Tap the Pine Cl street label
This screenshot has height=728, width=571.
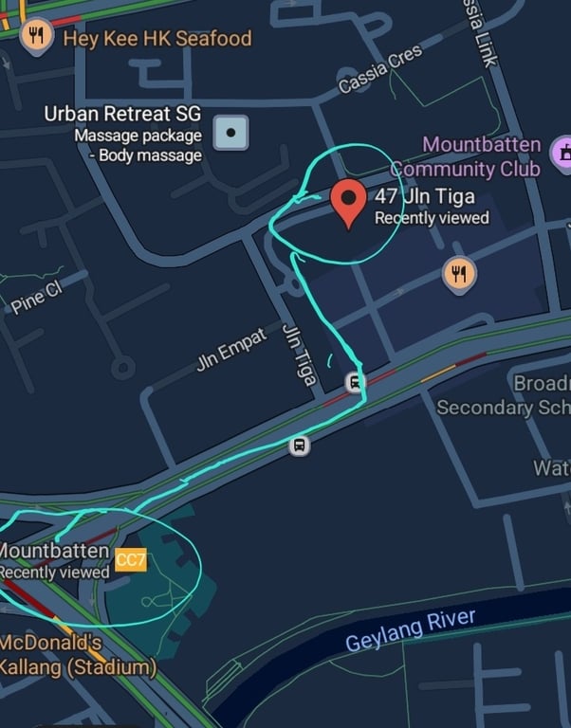pyautogui.click(x=36, y=298)
